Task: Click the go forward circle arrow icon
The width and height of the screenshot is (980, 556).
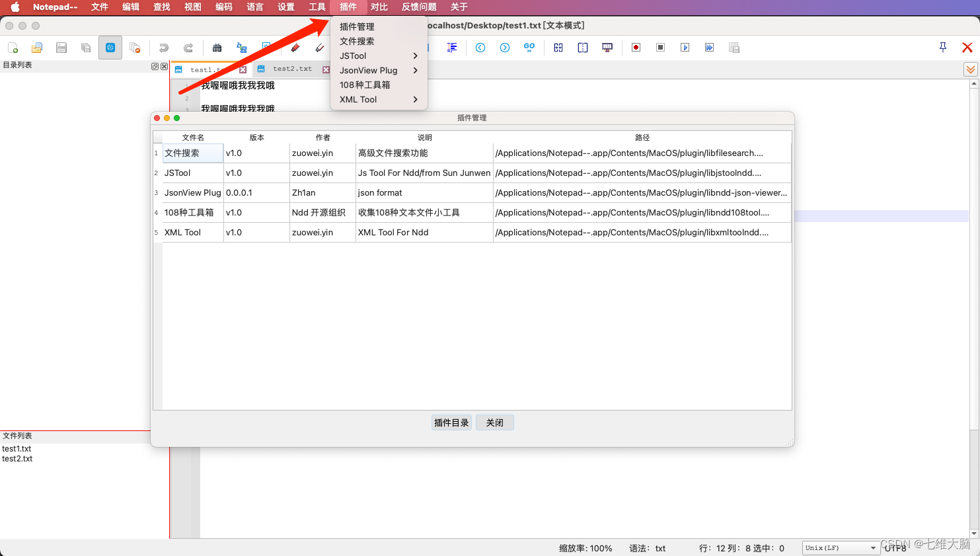Action: (x=505, y=48)
